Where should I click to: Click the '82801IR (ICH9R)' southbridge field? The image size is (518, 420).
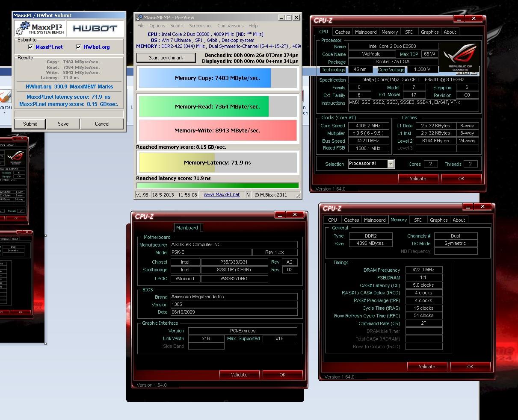(x=234, y=270)
